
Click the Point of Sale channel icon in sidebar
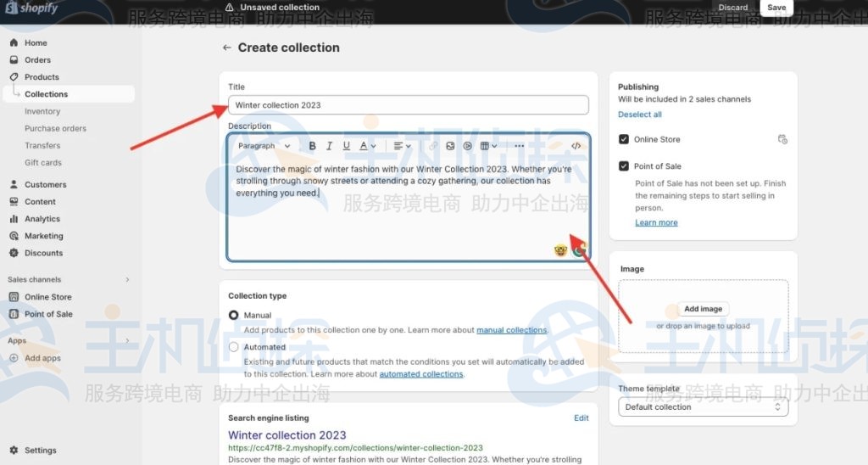coord(14,314)
